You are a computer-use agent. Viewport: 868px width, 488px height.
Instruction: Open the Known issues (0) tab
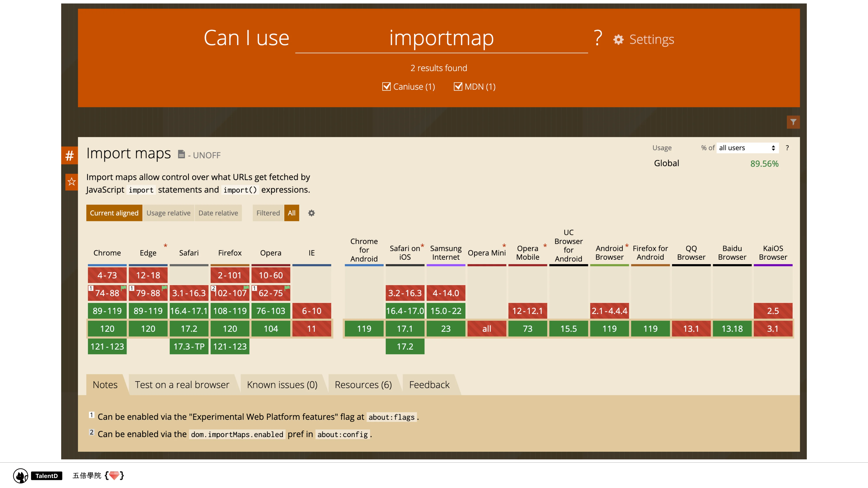click(282, 385)
